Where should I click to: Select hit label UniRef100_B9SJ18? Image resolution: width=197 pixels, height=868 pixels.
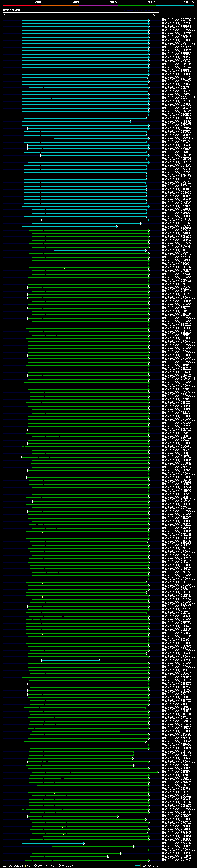(177, 182)
